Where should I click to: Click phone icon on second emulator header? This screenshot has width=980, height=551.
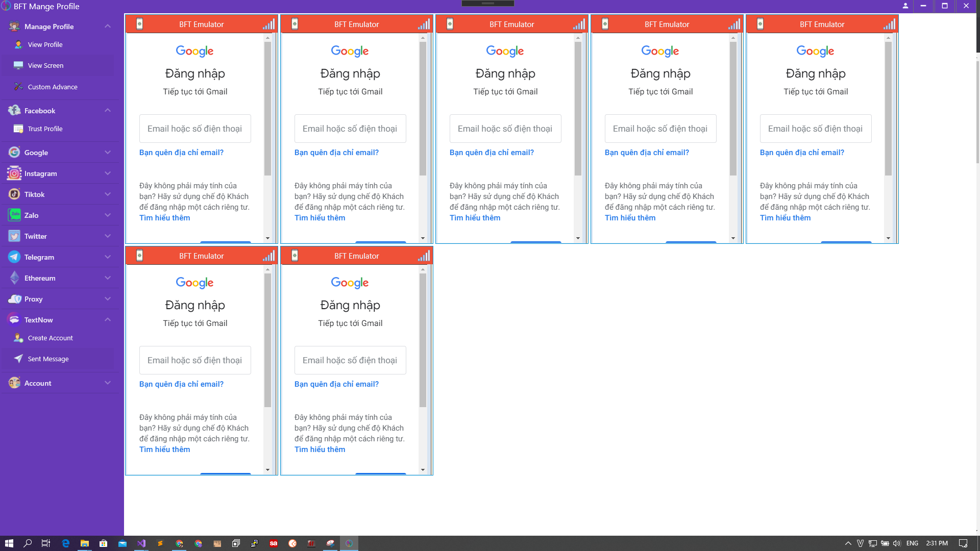click(295, 24)
